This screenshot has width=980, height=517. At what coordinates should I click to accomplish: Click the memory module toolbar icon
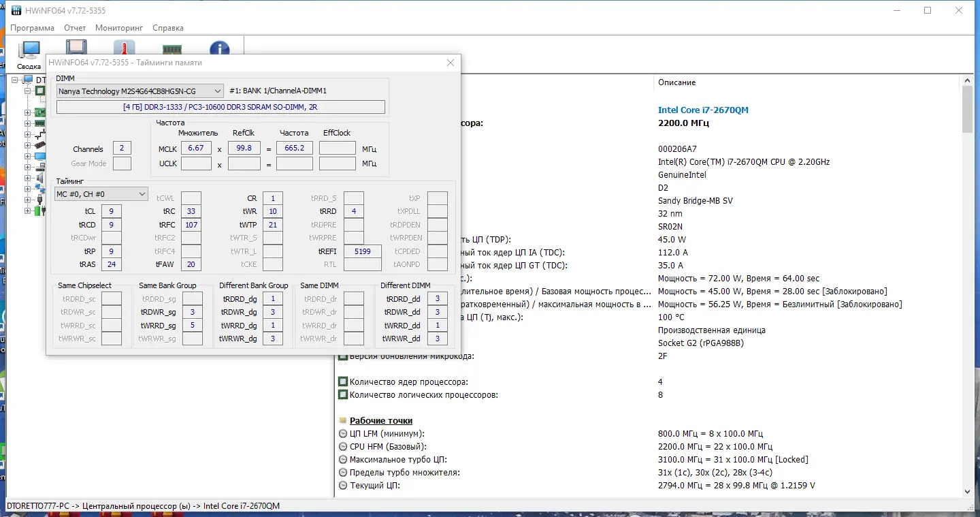pyautogui.click(x=172, y=49)
